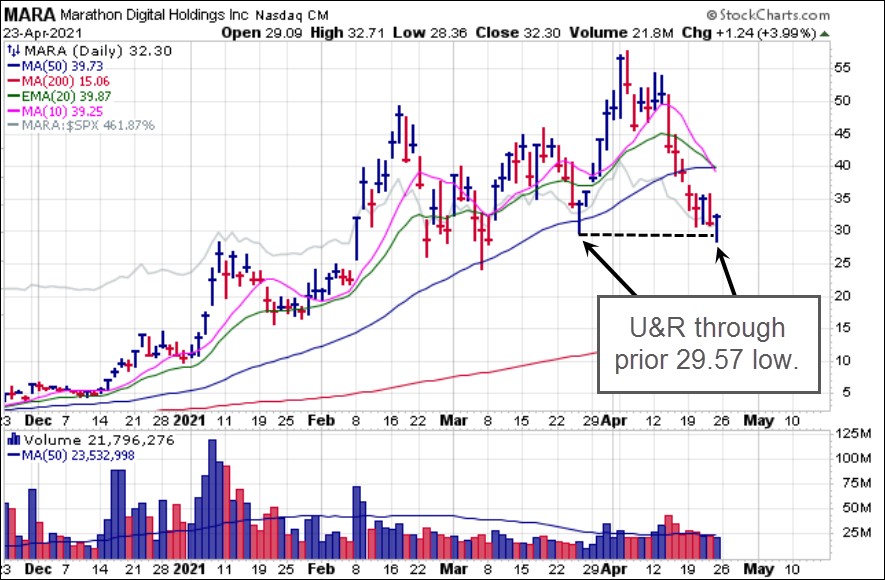
Task: Select the red MA(200) legend line marker
Action: click(14, 82)
